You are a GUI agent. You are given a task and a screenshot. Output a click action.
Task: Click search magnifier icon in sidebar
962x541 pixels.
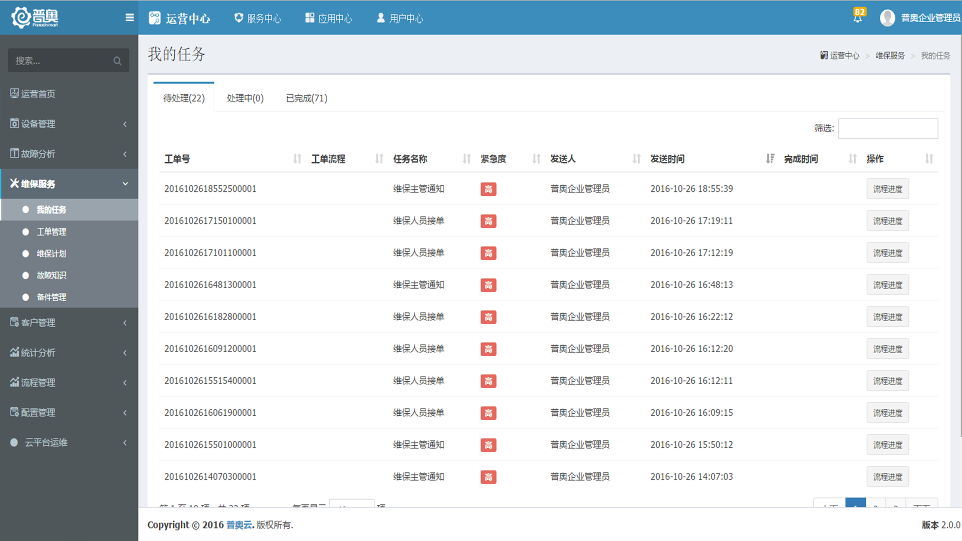pos(117,61)
